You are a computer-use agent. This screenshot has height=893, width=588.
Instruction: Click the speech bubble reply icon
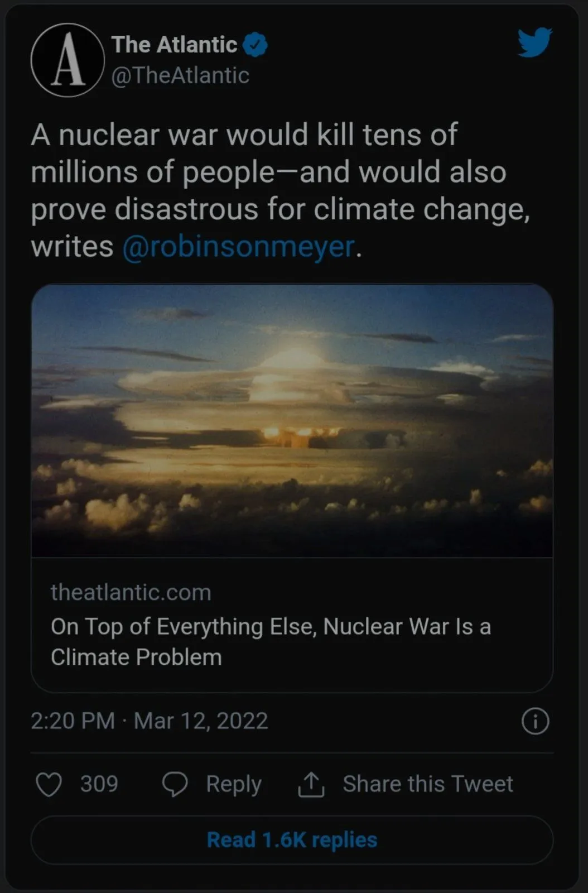click(175, 784)
